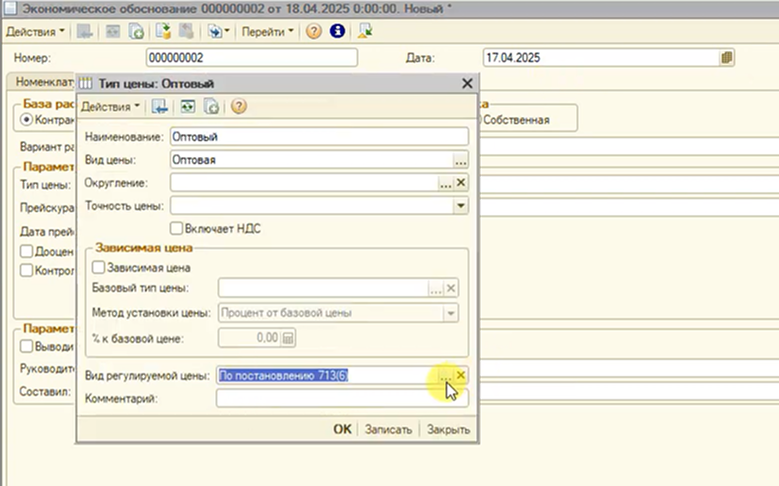Open help via orange question icon in main toolbar
779x486 pixels.
pos(313,32)
